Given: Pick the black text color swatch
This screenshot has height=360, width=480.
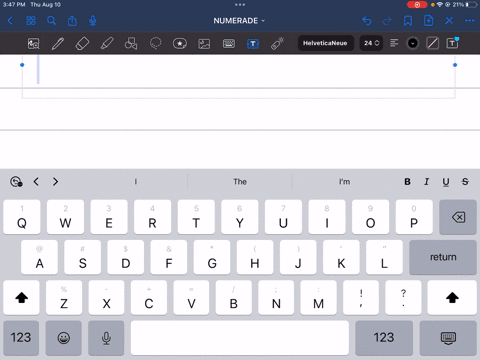Looking at the screenshot, I should click(x=413, y=43).
